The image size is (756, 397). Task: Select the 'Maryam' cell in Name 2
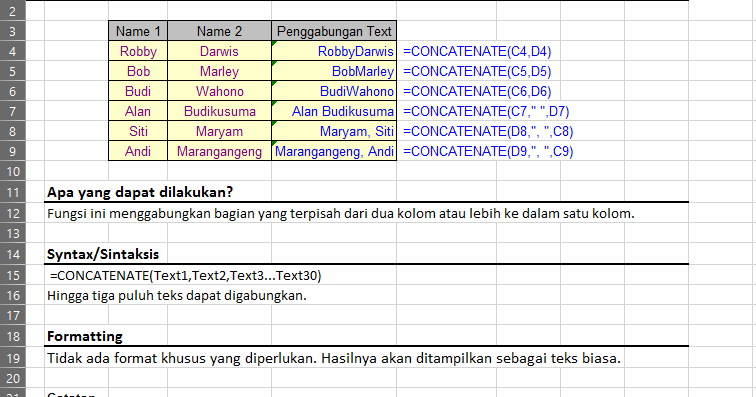[219, 131]
